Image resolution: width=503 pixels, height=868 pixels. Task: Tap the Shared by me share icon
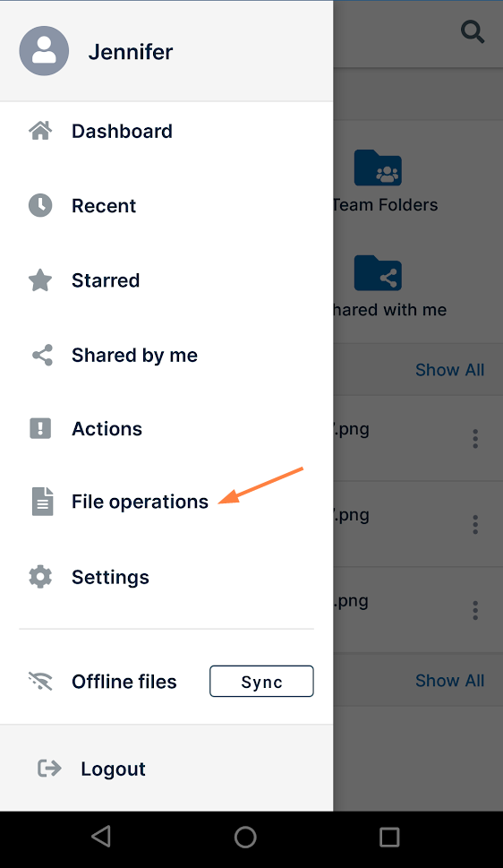coord(42,355)
